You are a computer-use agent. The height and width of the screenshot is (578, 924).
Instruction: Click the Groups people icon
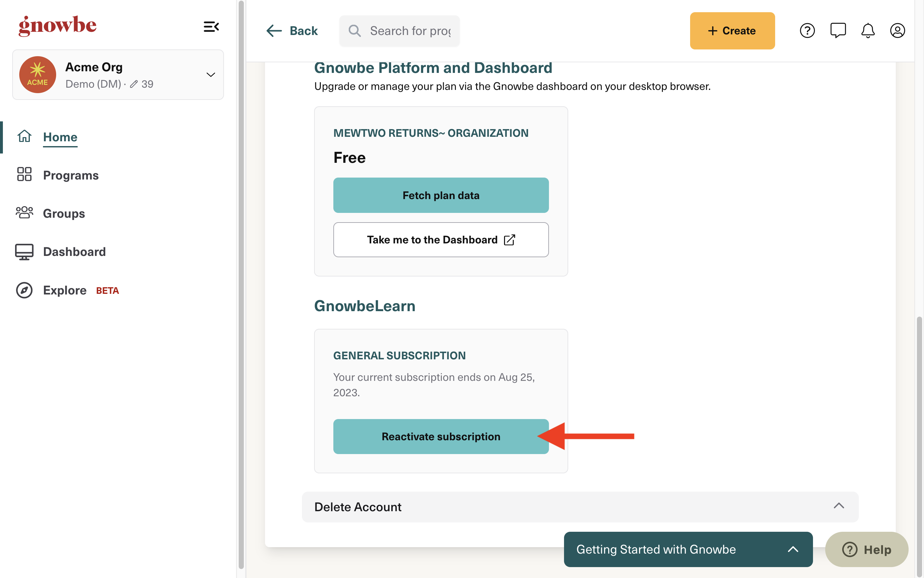pos(24,213)
